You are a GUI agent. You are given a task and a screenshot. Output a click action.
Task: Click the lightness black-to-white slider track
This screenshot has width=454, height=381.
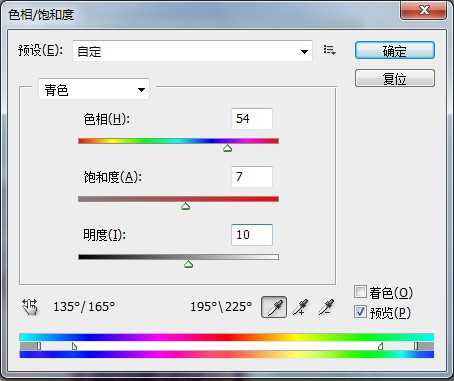(x=178, y=257)
